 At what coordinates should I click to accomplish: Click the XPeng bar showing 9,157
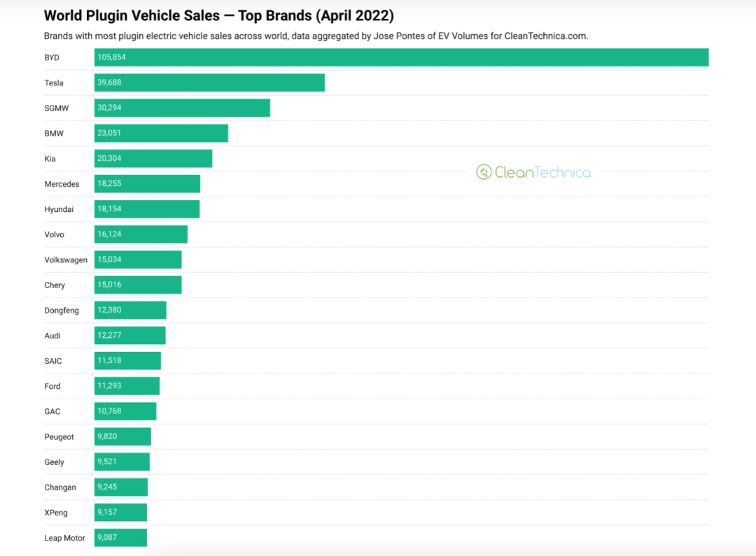[120, 513]
